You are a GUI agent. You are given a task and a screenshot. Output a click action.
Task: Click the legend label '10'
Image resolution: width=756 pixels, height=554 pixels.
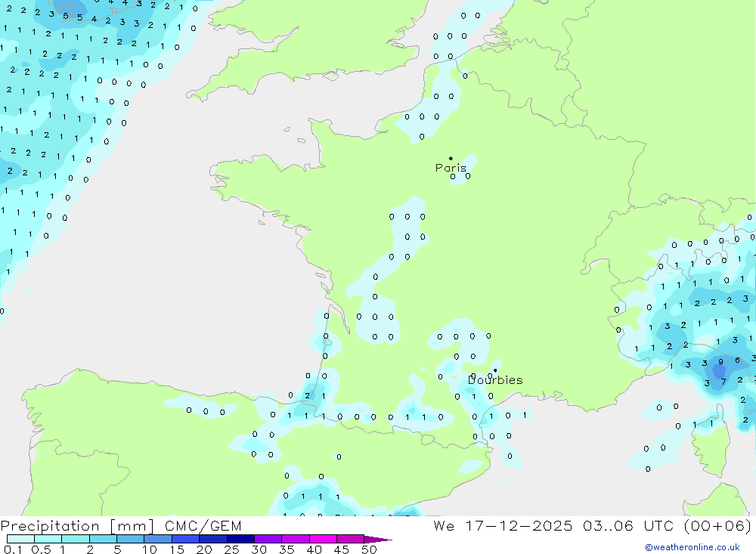(150, 549)
